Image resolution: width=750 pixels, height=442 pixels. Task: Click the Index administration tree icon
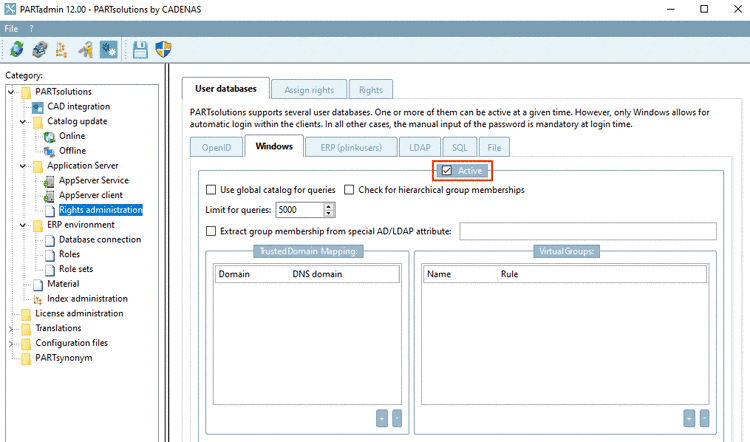pos(38,300)
